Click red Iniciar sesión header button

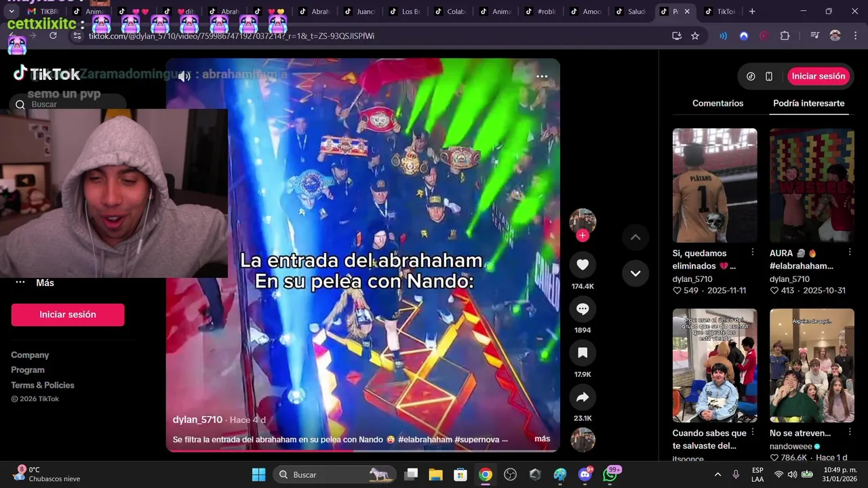818,77
